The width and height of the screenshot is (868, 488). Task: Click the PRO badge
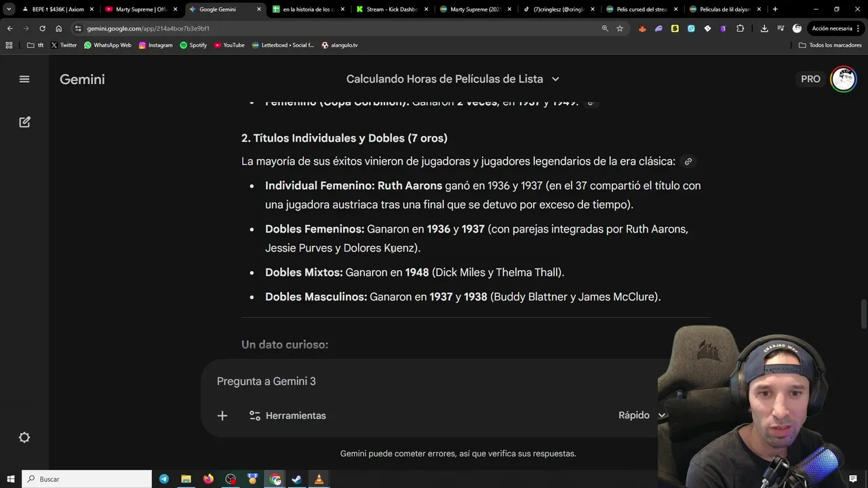click(810, 79)
